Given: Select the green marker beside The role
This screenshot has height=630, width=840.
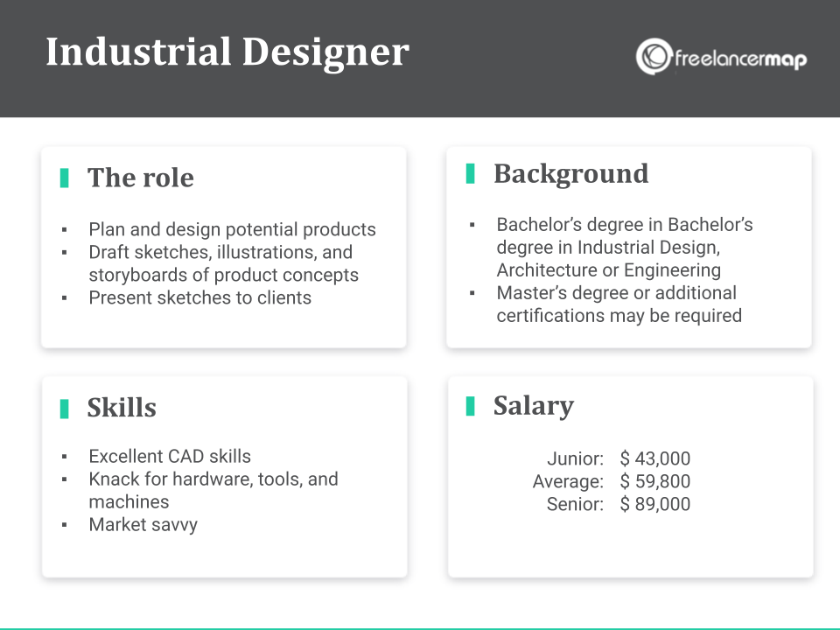Looking at the screenshot, I should pyautogui.click(x=64, y=178).
